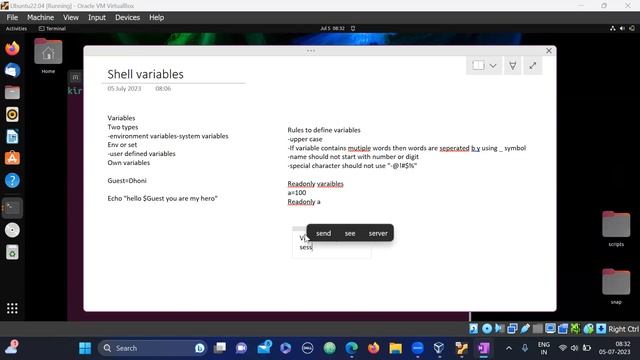The image size is (640, 360).
Task: Open Firefox from the Ubuntu dock
Action: [12, 49]
